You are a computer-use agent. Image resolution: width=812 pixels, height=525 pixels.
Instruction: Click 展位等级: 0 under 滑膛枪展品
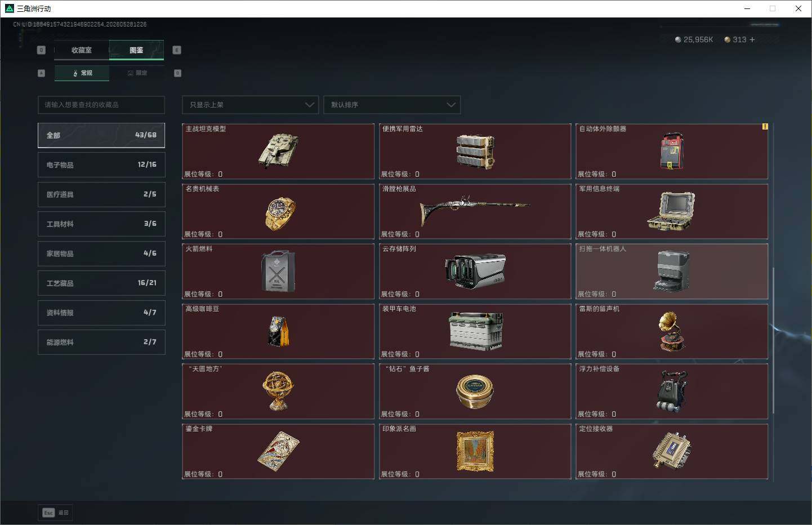pyautogui.click(x=400, y=234)
